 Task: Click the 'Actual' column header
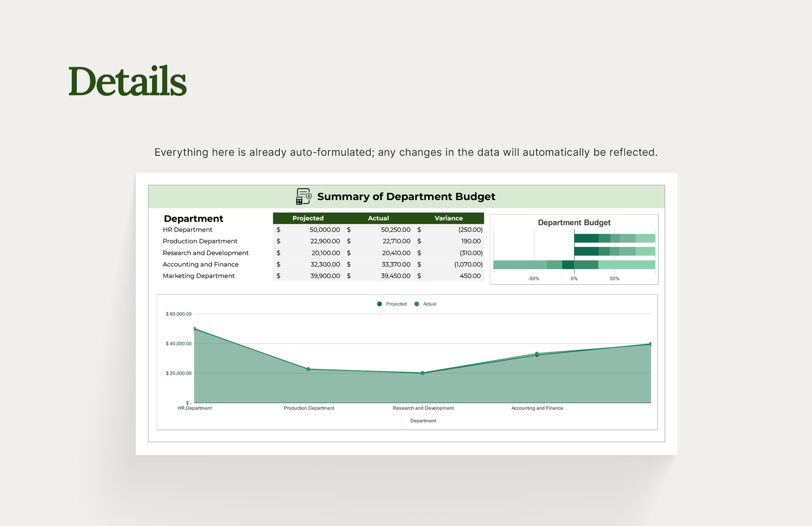coord(378,218)
